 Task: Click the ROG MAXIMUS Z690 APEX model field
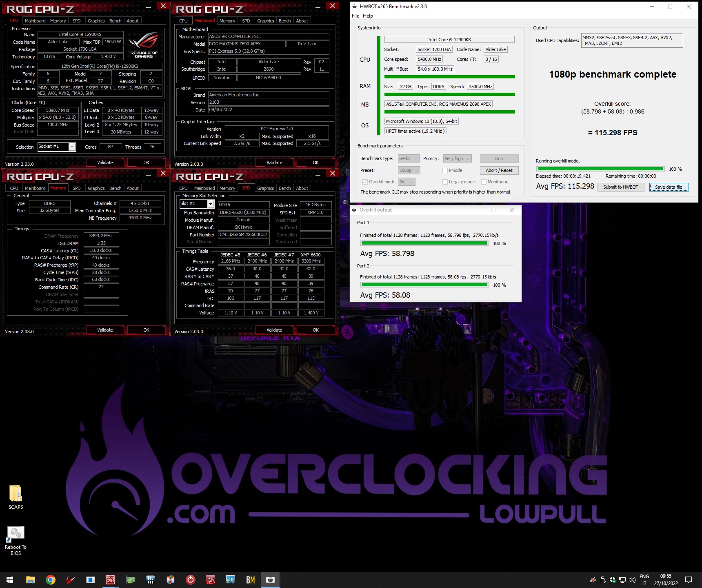click(246, 44)
